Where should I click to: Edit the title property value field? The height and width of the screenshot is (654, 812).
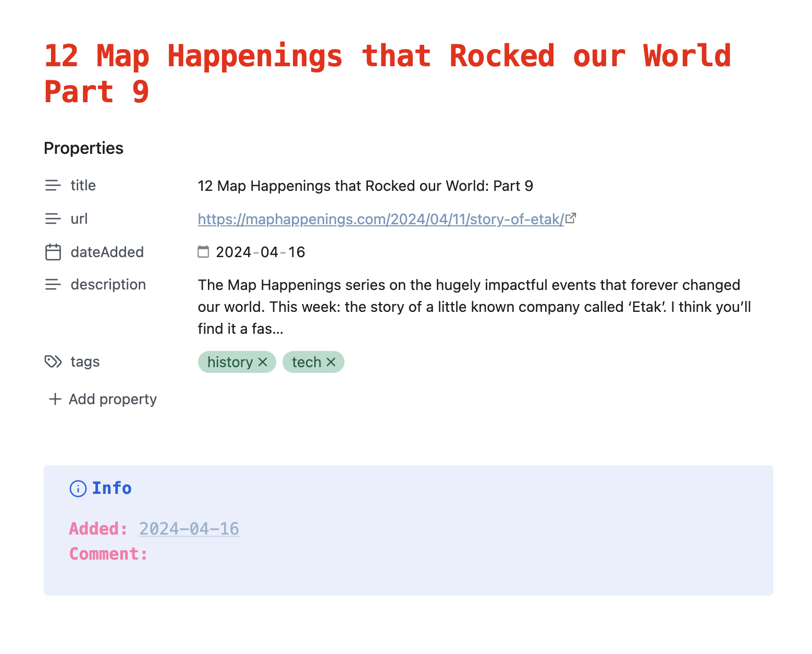click(x=365, y=186)
